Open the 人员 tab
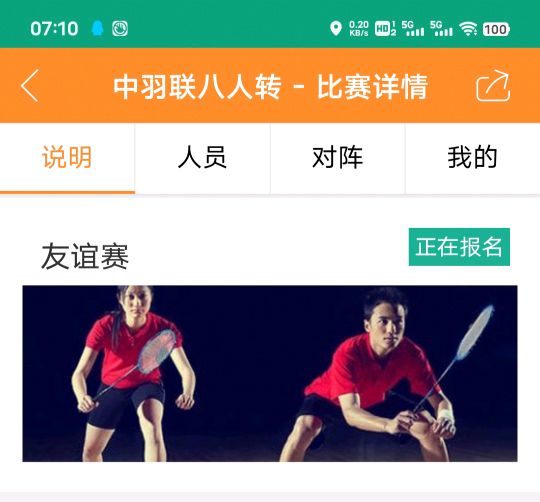 [x=202, y=158]
